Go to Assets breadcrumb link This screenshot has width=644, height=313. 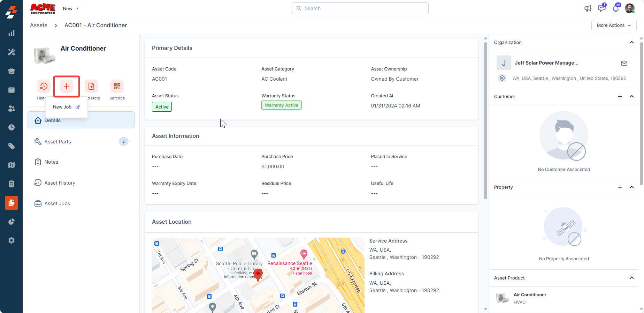tap(39, 25)
